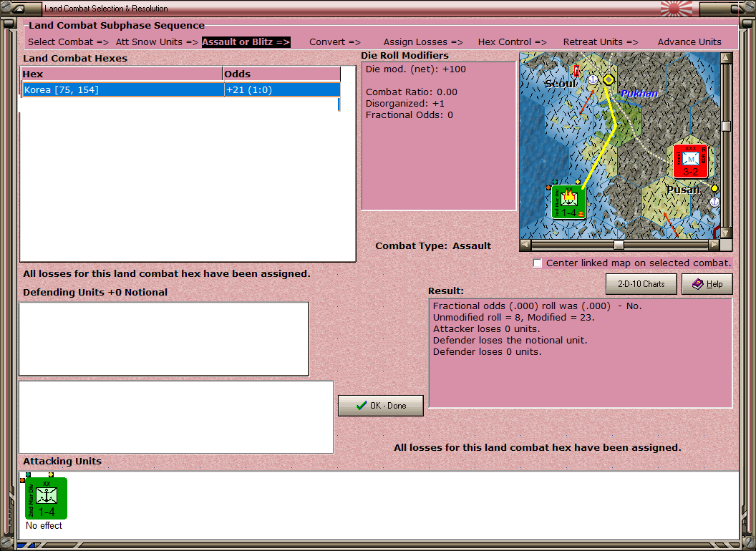The height and width of the screenshot is (551, 756).
Task: Click 'Unmodified roll = 8, Modified = 23.' result line
Action: coord(513,317)
